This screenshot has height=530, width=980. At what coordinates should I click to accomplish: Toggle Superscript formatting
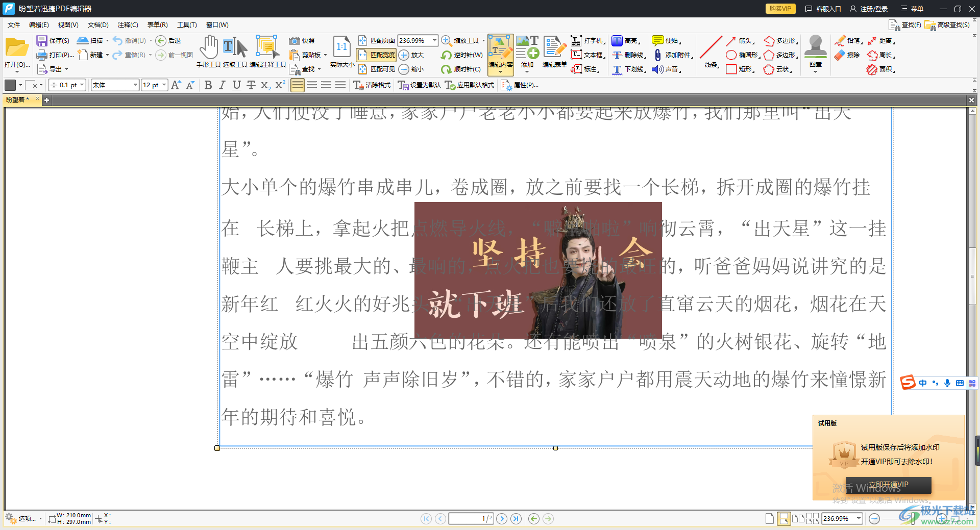click(x=280, y=85)
